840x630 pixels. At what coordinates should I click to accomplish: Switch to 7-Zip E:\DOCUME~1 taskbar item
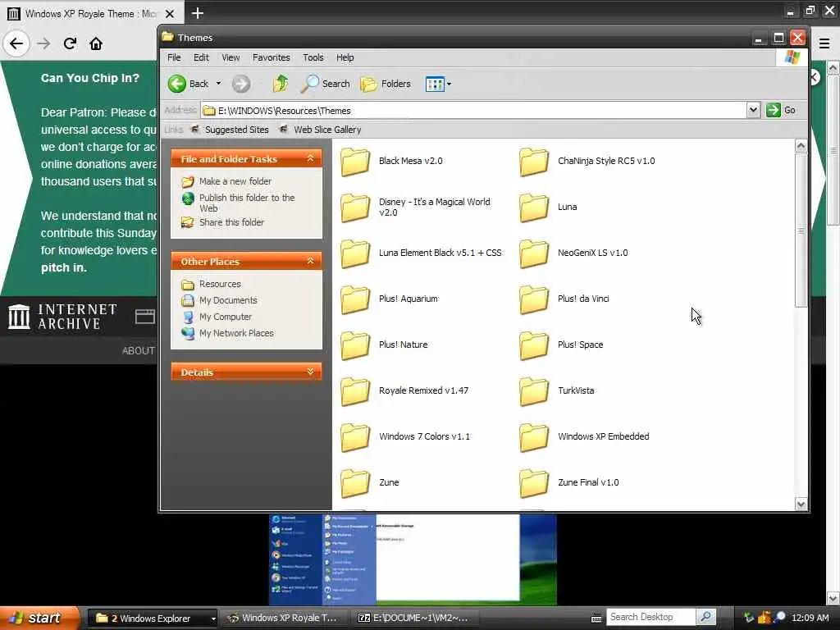(414, 619)
